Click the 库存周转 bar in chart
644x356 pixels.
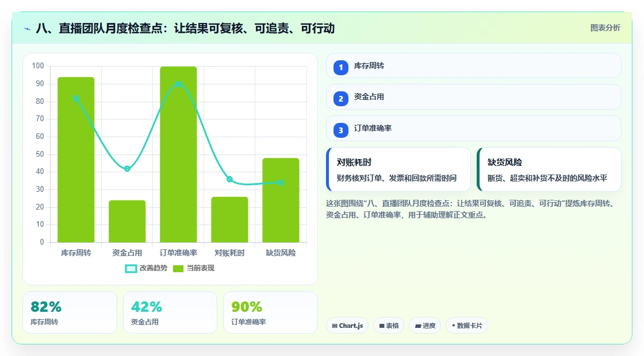[x=76, y=160]
